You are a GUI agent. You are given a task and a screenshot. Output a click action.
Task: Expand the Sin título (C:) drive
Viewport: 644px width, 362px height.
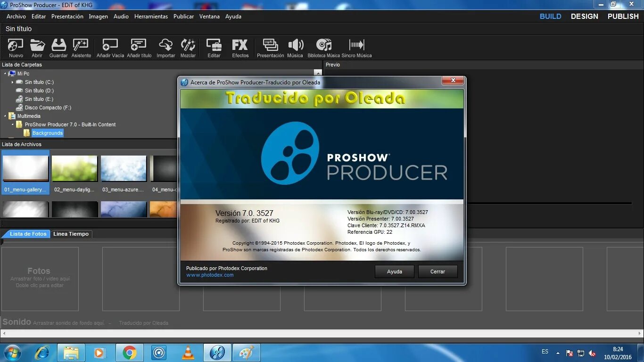13,82
